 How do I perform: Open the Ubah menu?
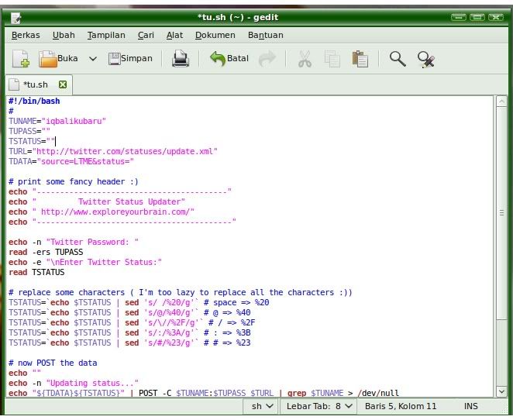[64, 35]
